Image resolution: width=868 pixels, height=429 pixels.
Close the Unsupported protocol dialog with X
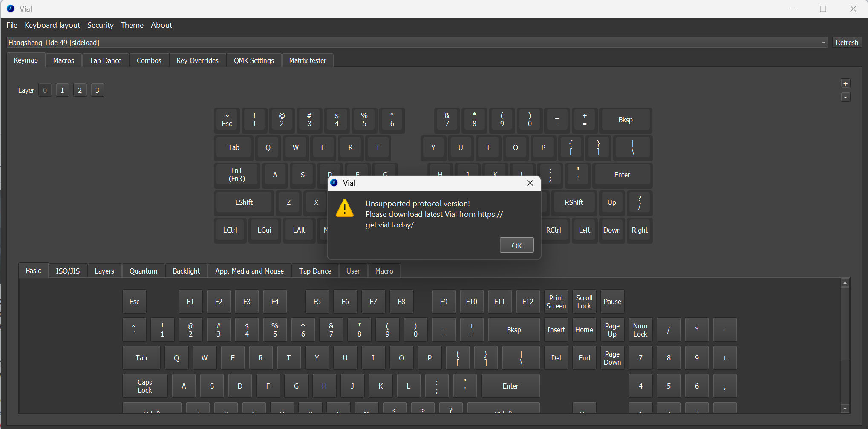tap(530, 183)
